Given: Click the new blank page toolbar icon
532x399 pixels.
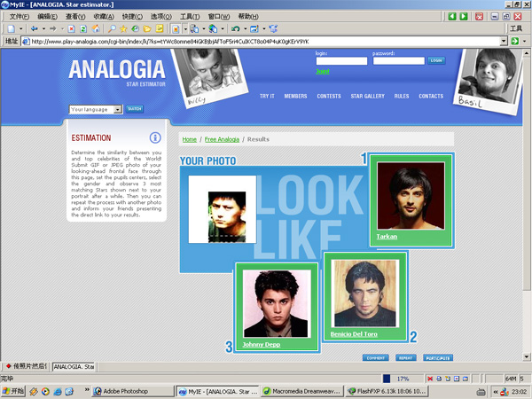Looking at the screenshot, I should [12, 29].
